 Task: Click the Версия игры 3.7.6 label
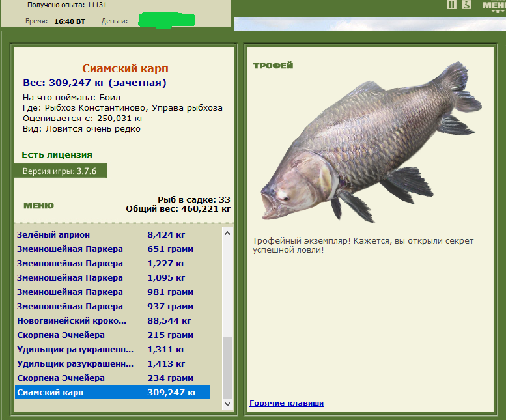60,171
